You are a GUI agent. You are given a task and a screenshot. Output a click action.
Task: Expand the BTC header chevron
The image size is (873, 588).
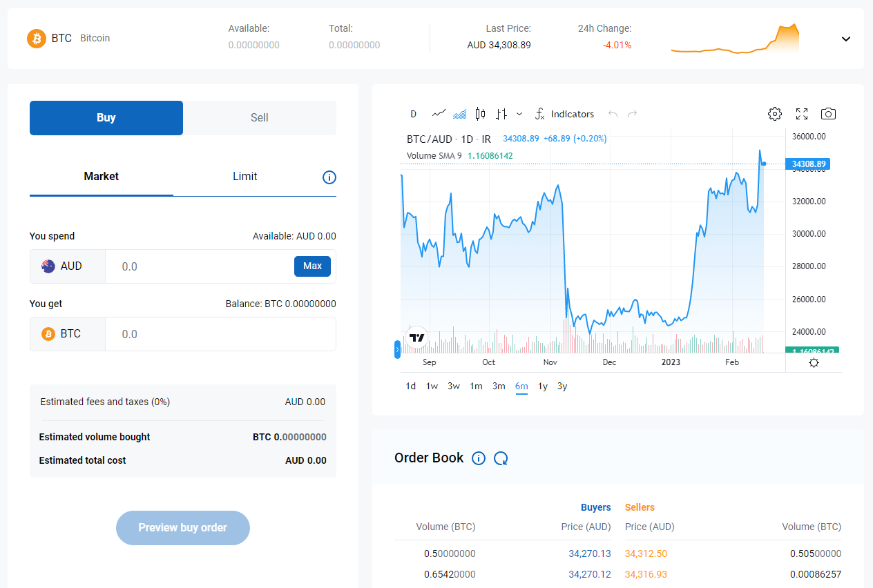(846, 39)
